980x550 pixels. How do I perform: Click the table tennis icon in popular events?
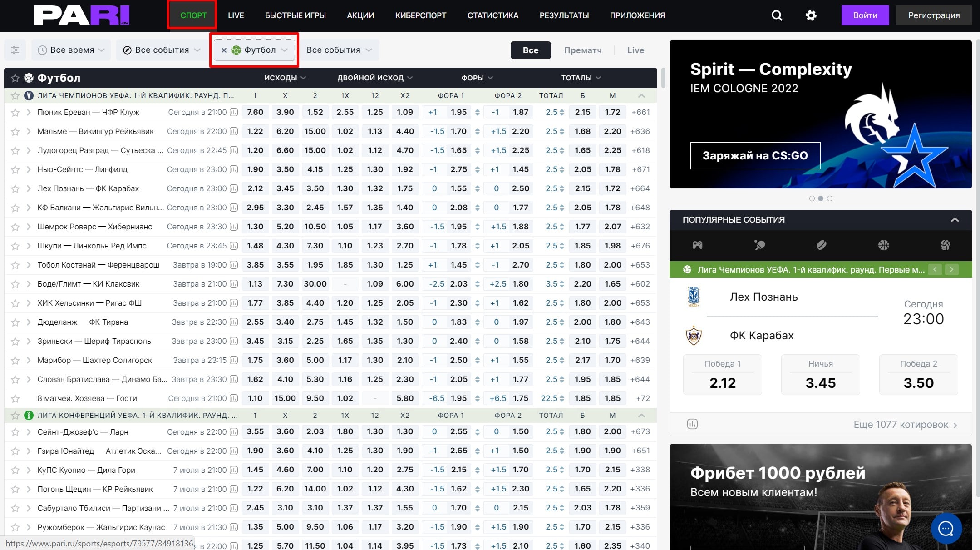[x=759, y=245]
